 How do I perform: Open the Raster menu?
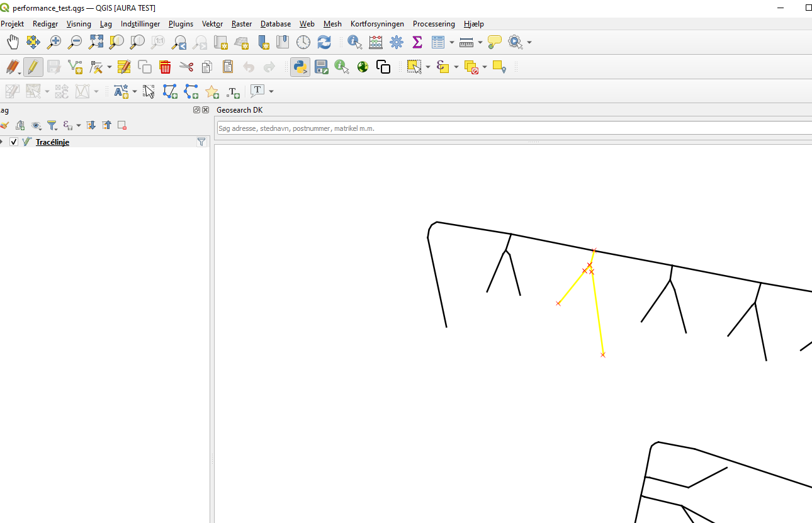coord(242,24)
